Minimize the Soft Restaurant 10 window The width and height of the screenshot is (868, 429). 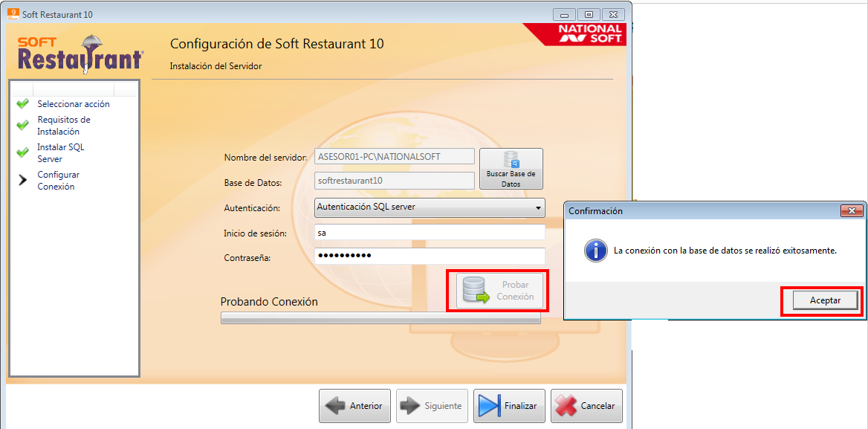[564, 14]
